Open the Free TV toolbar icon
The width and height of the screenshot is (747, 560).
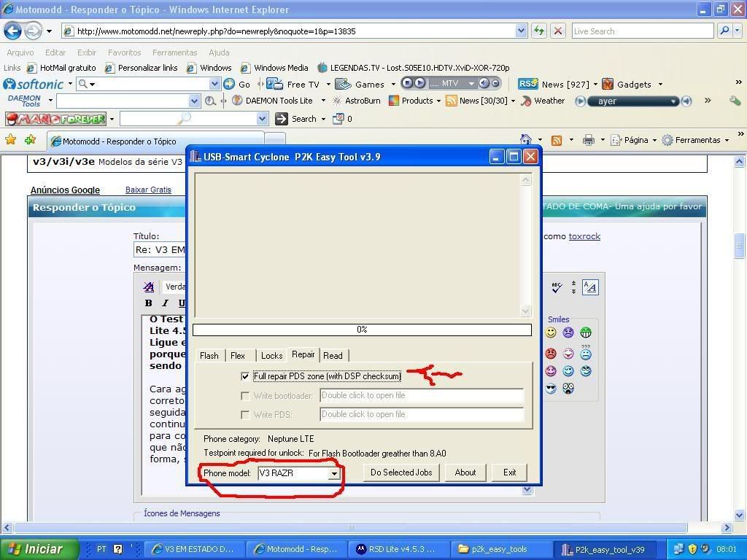274,85
